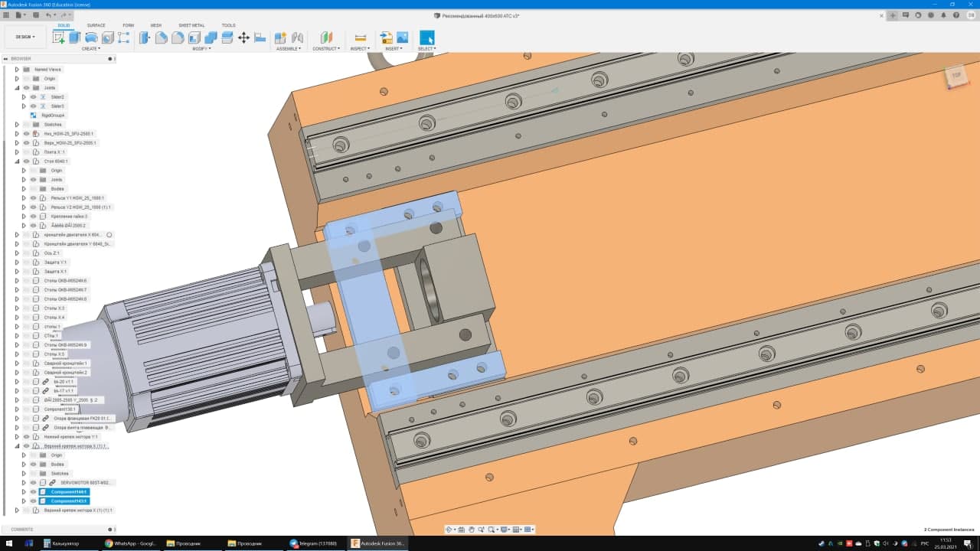
Task: Expand the Named Views tree node
Action: [17, 70]
